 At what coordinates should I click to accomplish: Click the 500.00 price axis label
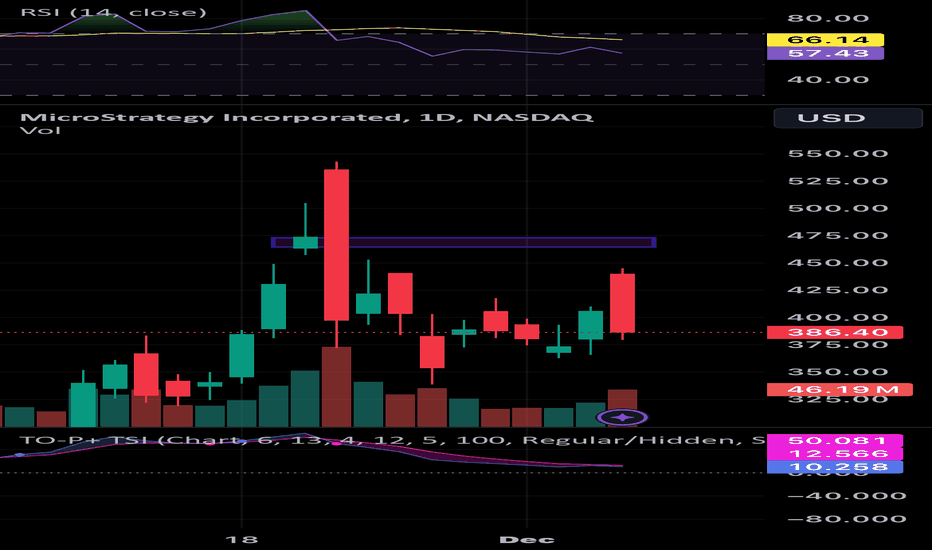(837, 209)
